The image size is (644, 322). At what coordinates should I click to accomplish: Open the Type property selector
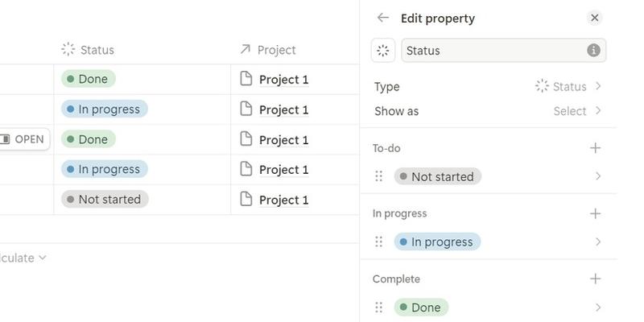568,86
